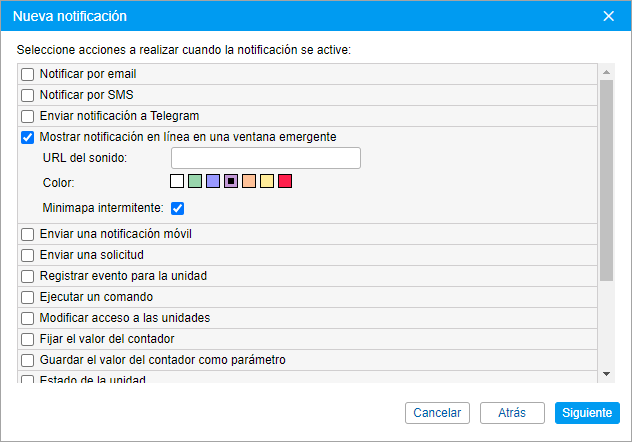Viewport: 632px width, 442px height.
Task: Check Notificar por SMS option
Action: pos(27,95)
